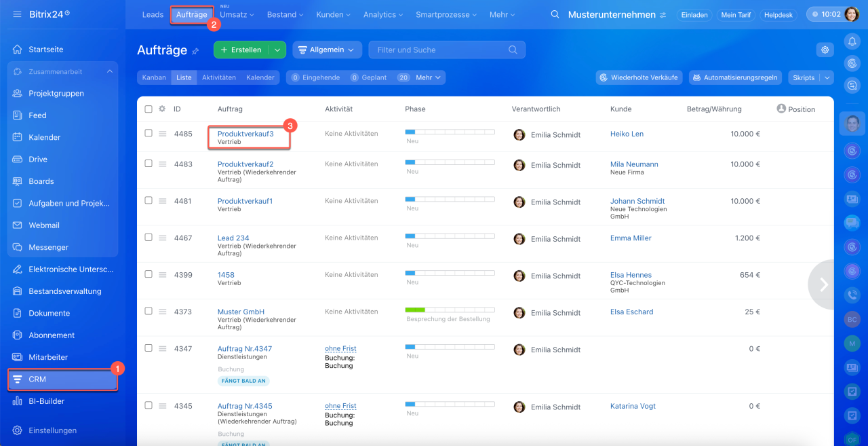
Task: Switch to the Kanban view tab
Action: tap(154, 77)
